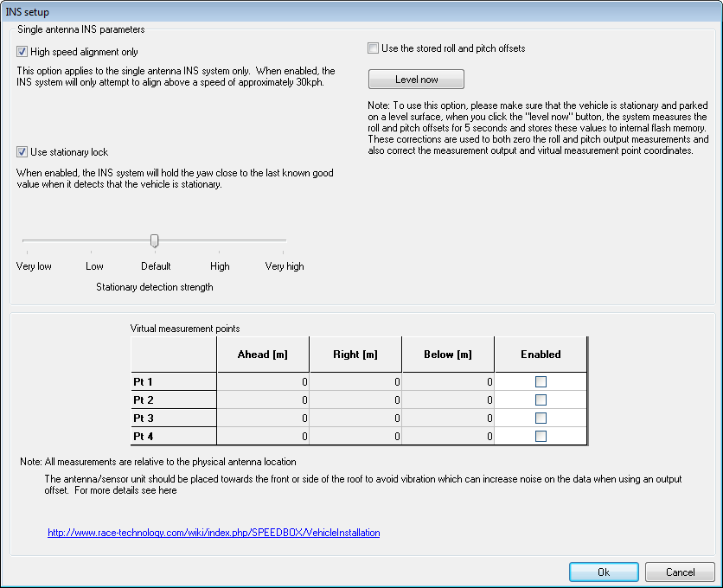Viewport: 723px width, 588px height.
Task: Confirm settings with the Ok button
Action: [x=604, y=572]
